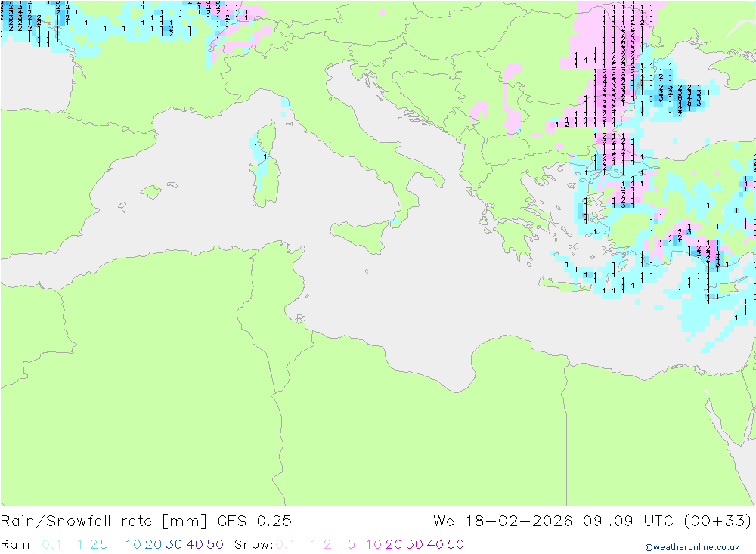Select the Rain legend value 40
Viewport: 756px width, 554px height.
(195, 544)
